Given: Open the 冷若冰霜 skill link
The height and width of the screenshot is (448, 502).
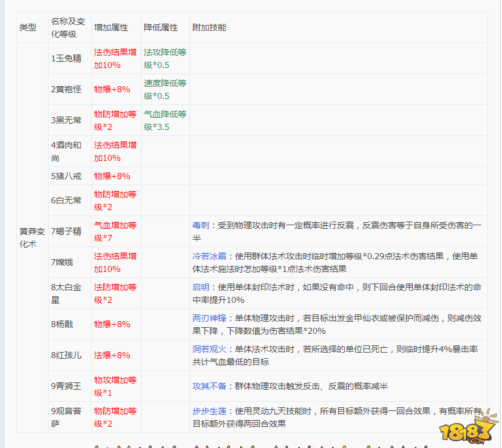Looking at the screenshot, I should (x=209, y=256).
